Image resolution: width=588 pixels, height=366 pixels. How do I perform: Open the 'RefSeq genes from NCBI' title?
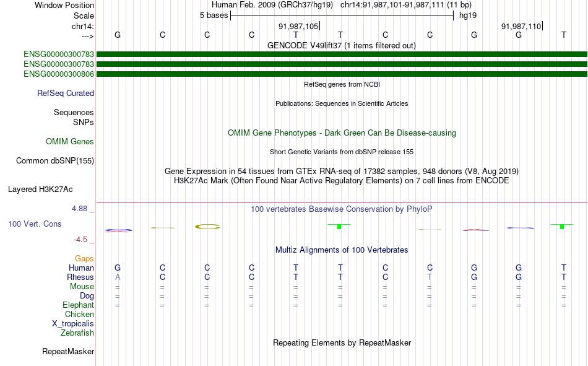click(342, 84)
